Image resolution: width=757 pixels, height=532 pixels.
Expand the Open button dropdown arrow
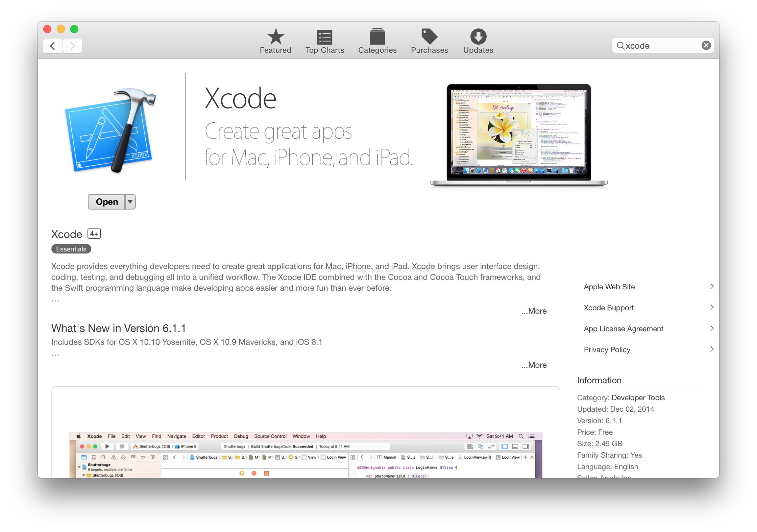[131, 201]
